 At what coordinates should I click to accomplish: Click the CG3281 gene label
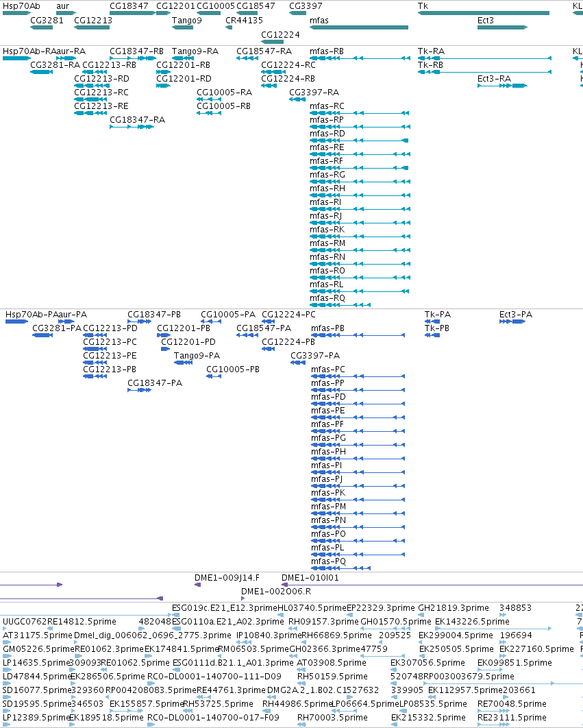(47, 21)
